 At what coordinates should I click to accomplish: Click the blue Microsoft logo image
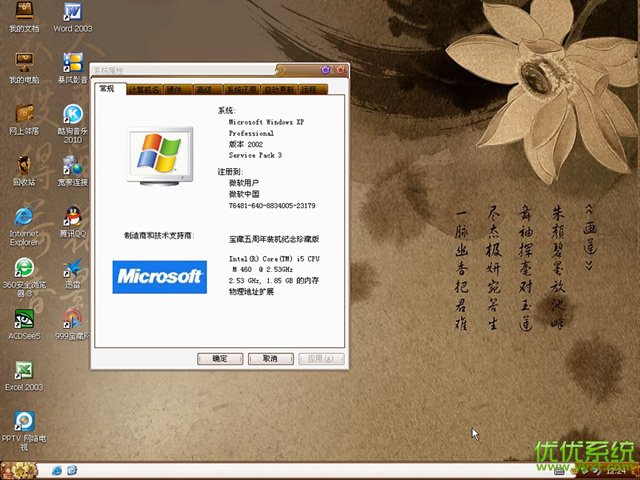tap(160, 277)
